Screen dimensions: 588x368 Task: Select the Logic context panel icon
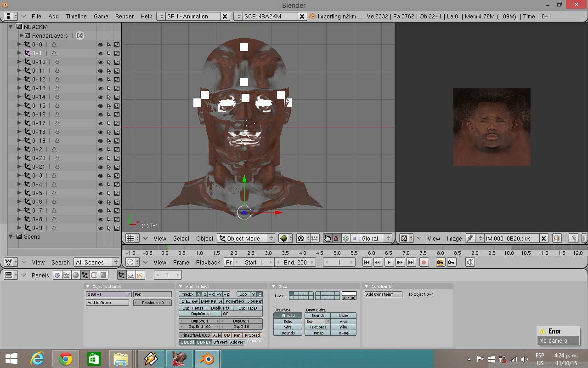pos(57,275)
